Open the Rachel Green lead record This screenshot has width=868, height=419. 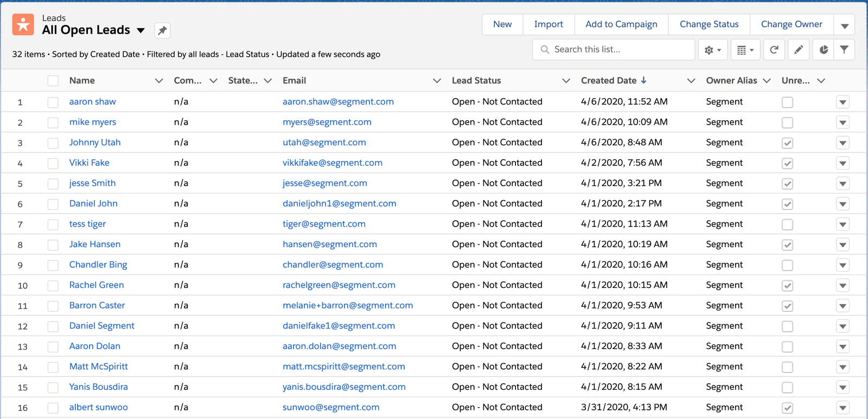[97, 285]
